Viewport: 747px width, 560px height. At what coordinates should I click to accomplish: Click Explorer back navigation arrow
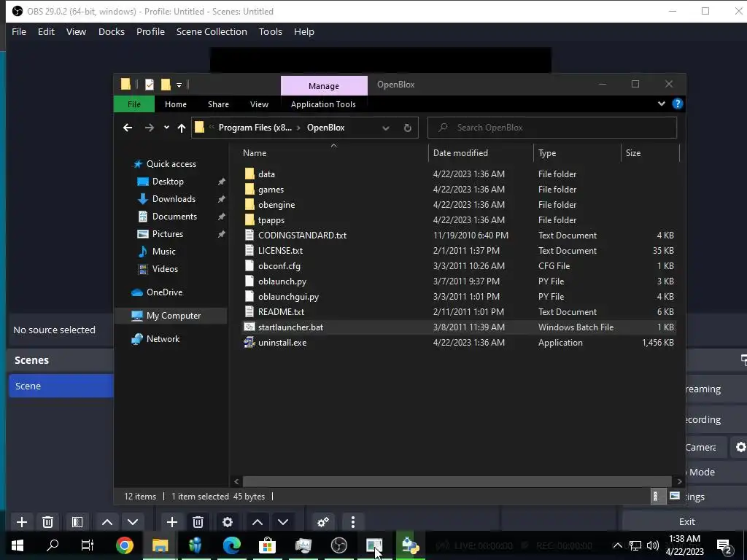pyautogui.click(x=127, y=128)
